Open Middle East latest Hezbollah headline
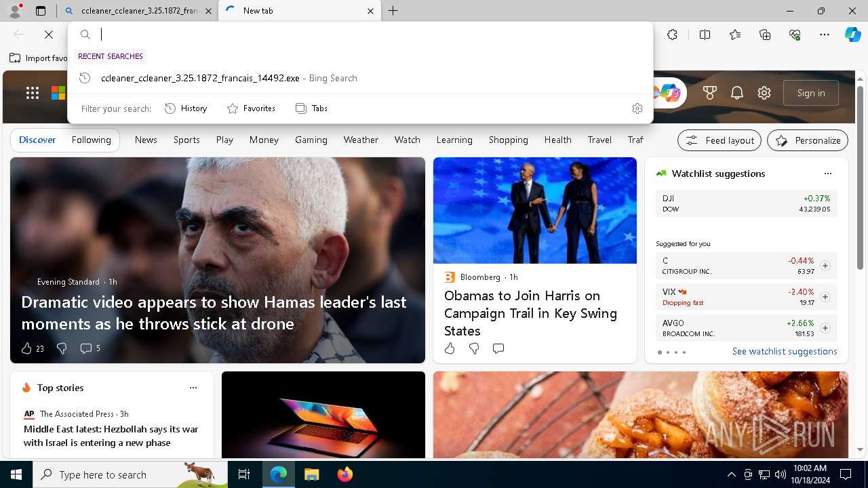The width and height of the screenshot is (868, 488). [x=111, y=436]
